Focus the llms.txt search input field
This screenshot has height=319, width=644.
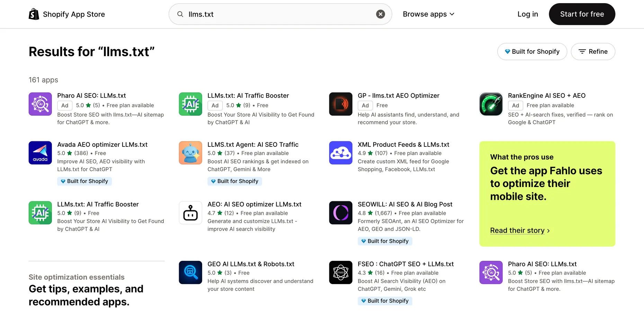(x=280, y=14)
